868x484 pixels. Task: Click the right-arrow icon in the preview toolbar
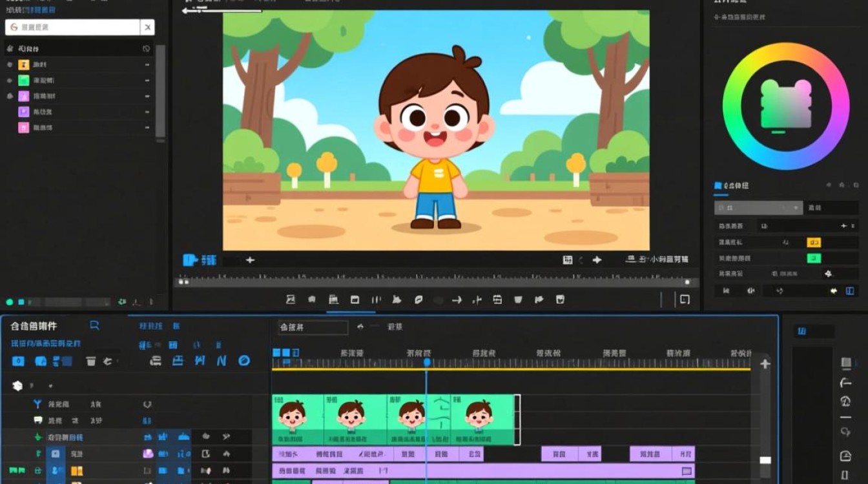click(x=457, y=299)
